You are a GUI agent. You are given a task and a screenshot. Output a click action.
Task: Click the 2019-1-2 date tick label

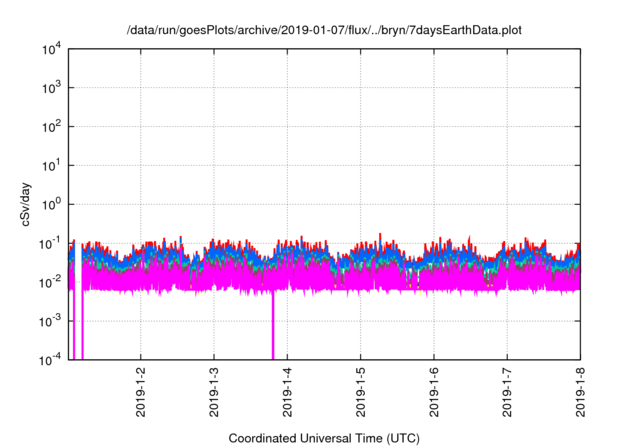[140, 392]
